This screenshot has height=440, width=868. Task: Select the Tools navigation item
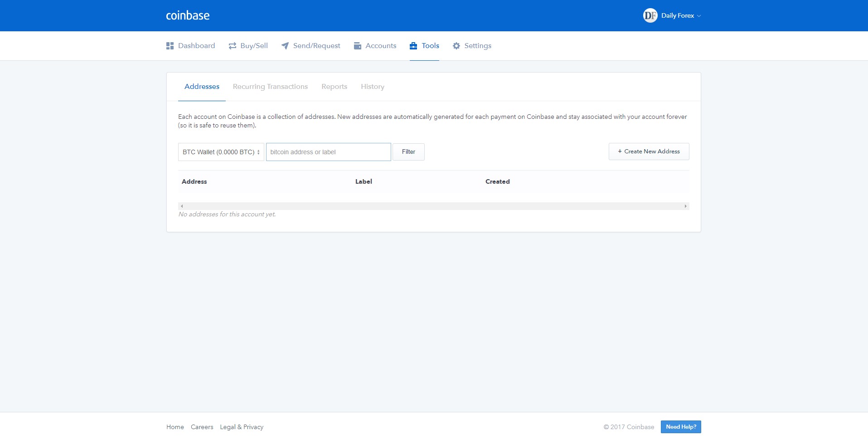click(x=424, y=46)
